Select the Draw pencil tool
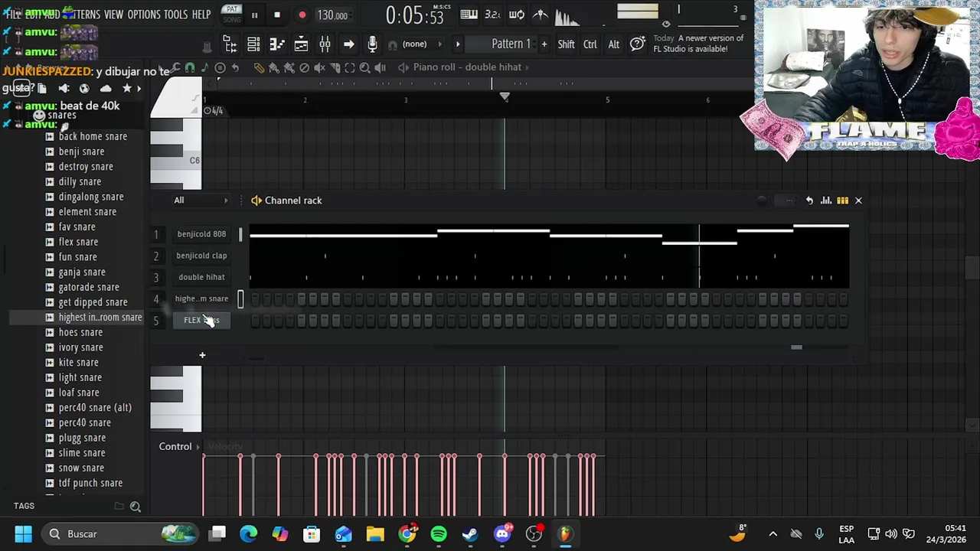The image size is (980, 551). [259, 67]
